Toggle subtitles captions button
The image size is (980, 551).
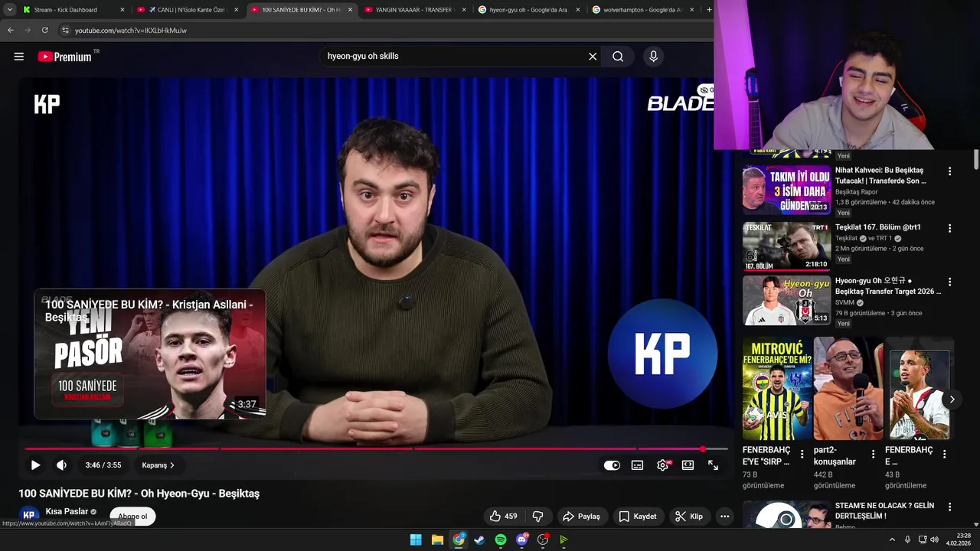pos(637,465)
